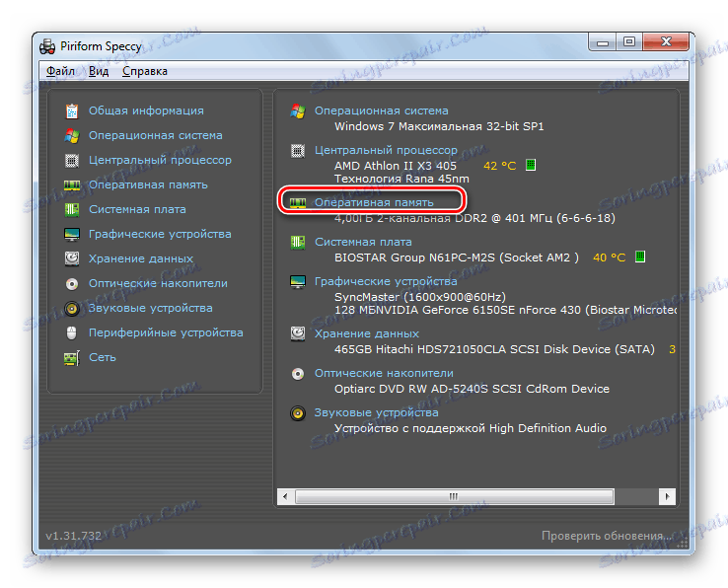Click the monitor icon in summary panel

[298, 281]
